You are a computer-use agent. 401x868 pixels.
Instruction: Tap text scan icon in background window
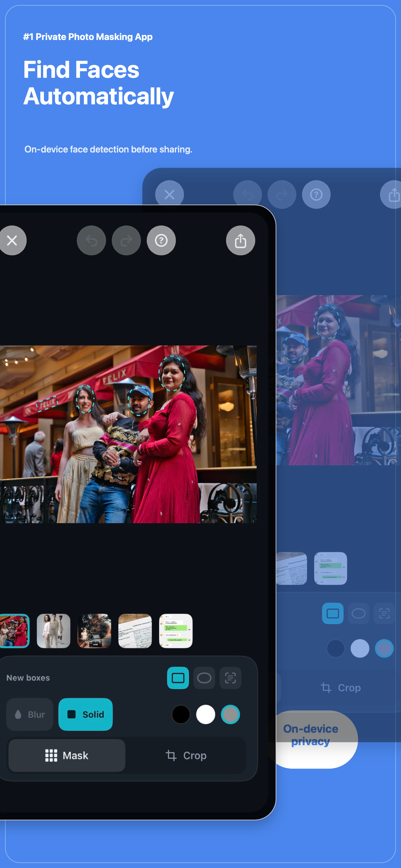[x=384, y=613]
